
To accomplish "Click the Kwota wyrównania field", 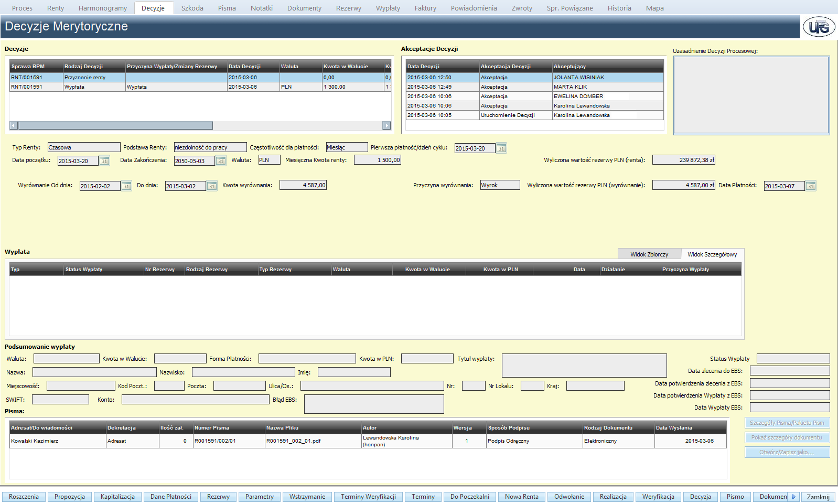I will tap(303, 185).
